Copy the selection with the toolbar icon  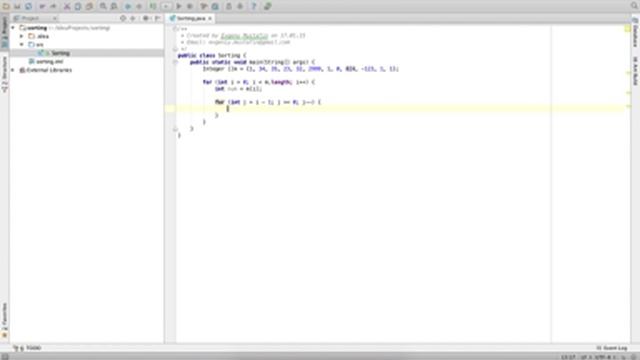(78, 6)
